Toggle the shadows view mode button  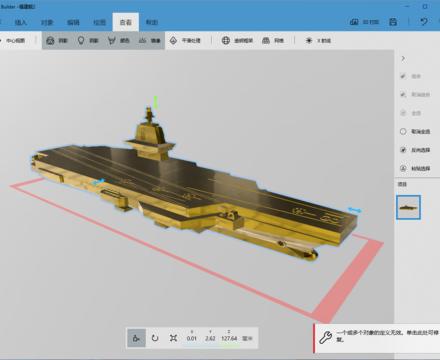point(57,40)
